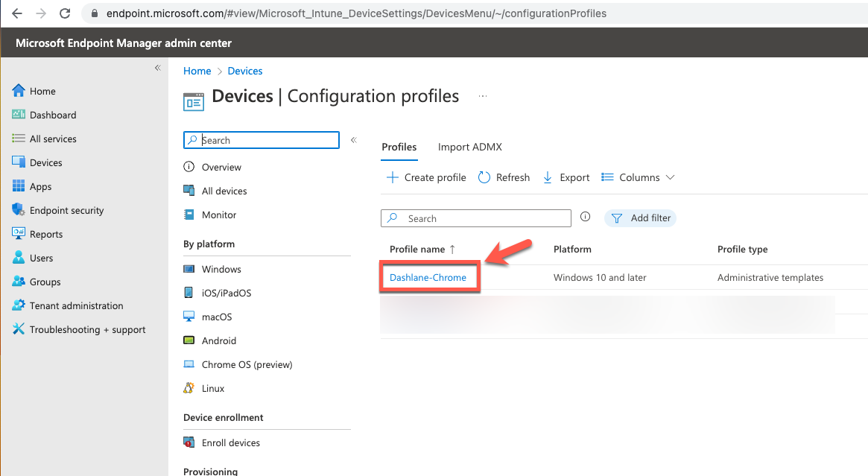The height and width of the screenshot is (476, 868).
Task: Reload the page with the refresh icon
Action: coord(65,13)
